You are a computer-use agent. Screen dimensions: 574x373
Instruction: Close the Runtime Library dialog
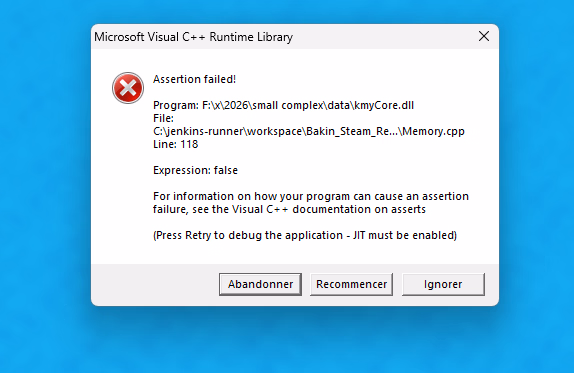484,36
